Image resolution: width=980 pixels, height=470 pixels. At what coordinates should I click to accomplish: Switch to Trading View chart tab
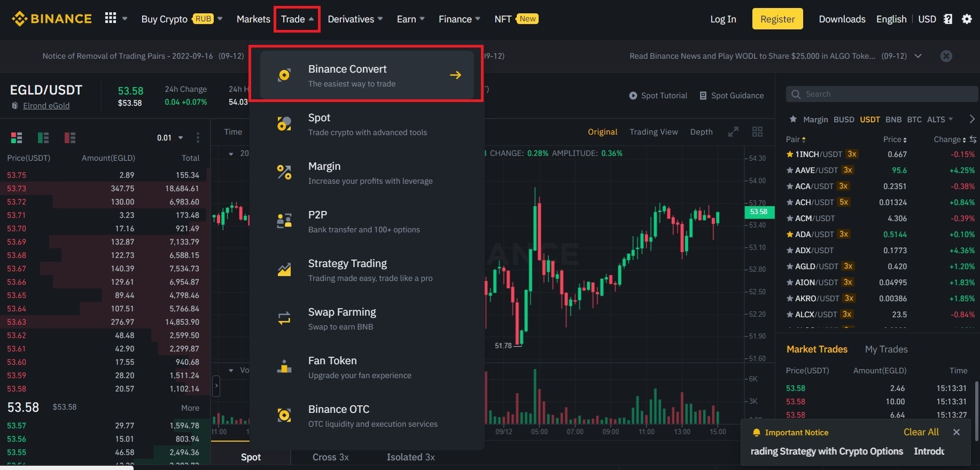click(x=654, y=132)
